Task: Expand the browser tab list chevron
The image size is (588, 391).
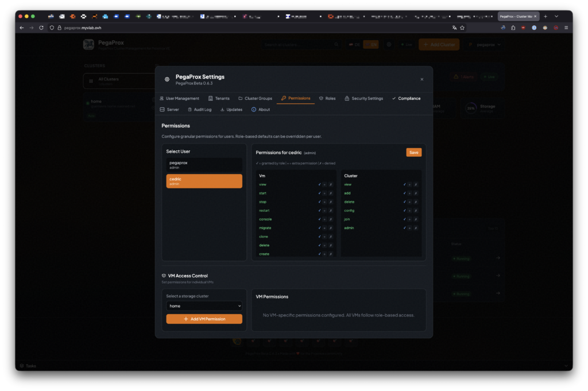Action: [x=556, y=16]
